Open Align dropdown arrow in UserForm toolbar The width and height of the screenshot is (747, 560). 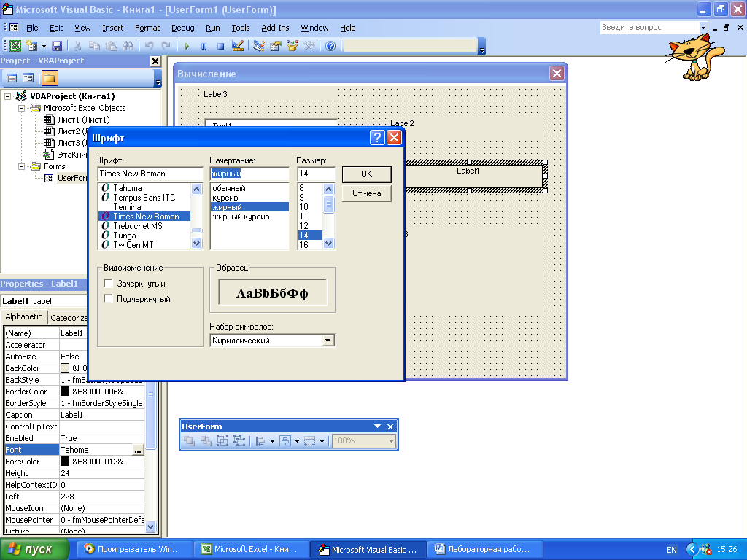[x=273, y=441]
